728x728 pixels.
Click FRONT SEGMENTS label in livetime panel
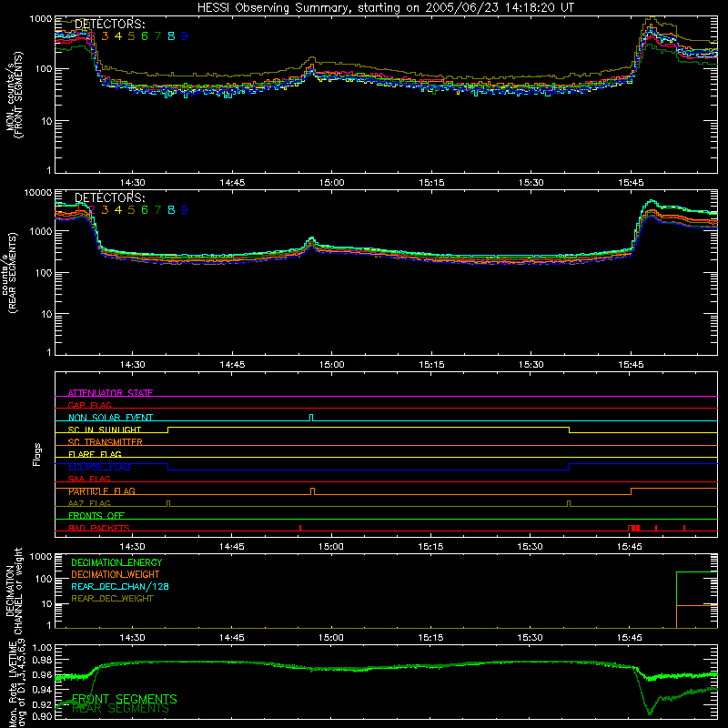(x=125, y=699)
